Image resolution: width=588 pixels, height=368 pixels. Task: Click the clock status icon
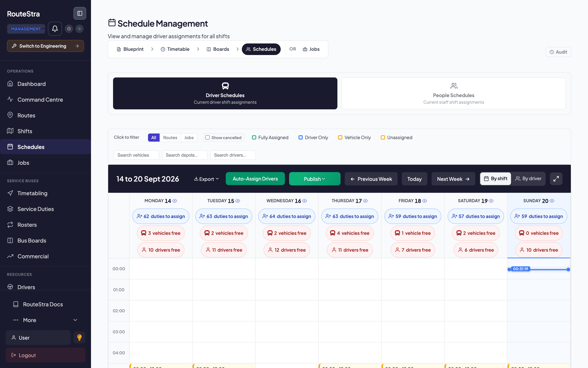pos(69,29)
